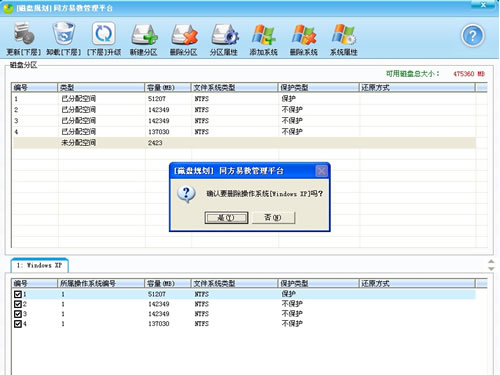Click the 删除系统 delete system icon

coord(304,34)
